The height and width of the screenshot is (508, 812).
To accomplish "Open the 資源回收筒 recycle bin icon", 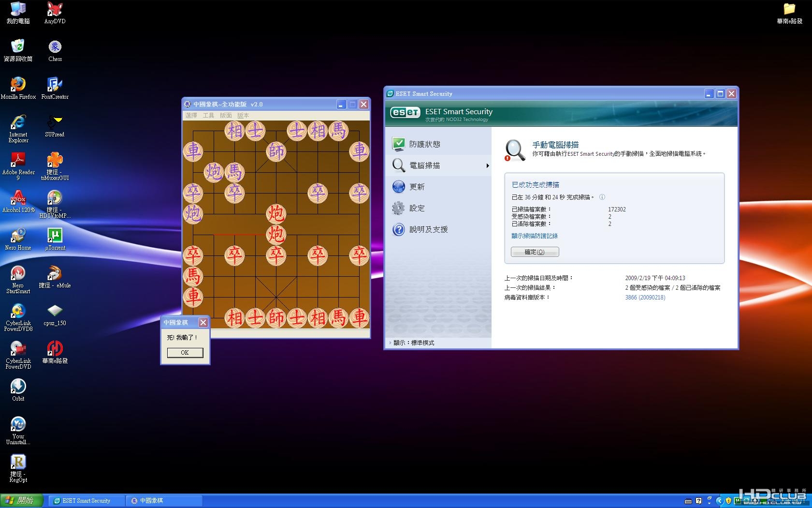I will coord(18,50).
